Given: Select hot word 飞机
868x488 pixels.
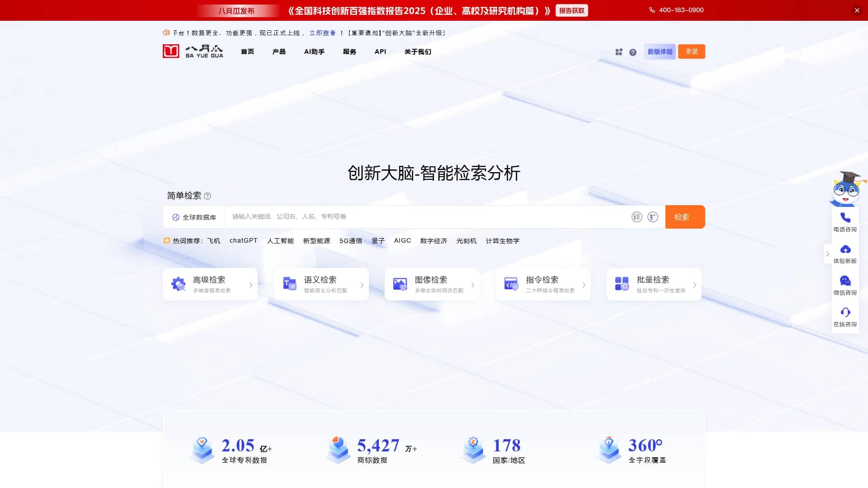Looking at the screenshot, I should tap(214, 241).
